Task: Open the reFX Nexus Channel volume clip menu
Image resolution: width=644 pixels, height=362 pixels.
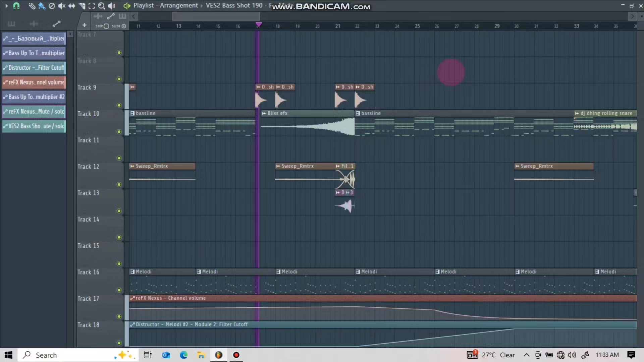Action: point(132,298)
